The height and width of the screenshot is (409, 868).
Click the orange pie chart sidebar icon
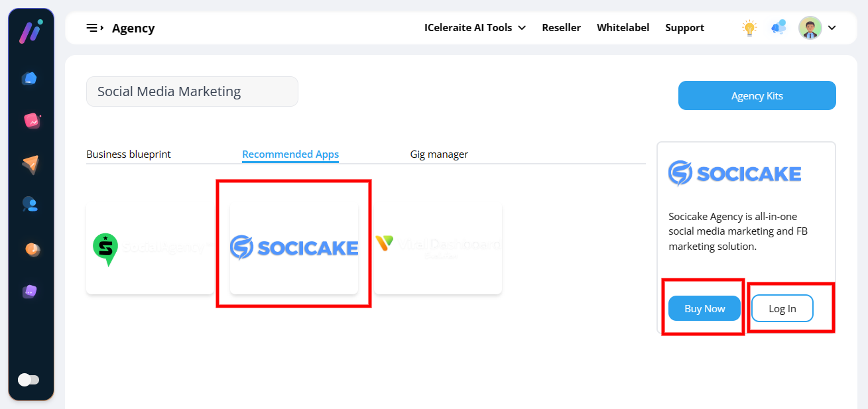32,249
